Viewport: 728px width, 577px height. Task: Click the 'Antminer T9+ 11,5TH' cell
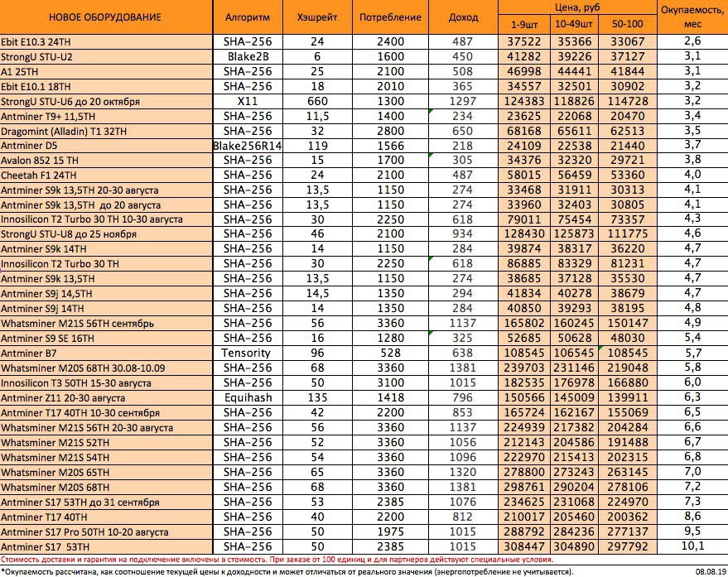(x=106, y=116)
